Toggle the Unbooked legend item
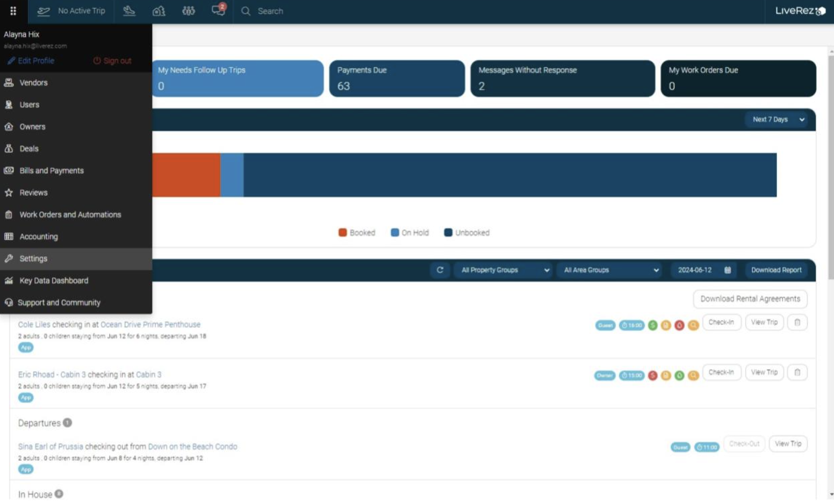The image size is (834, 504). coord(466,233)
